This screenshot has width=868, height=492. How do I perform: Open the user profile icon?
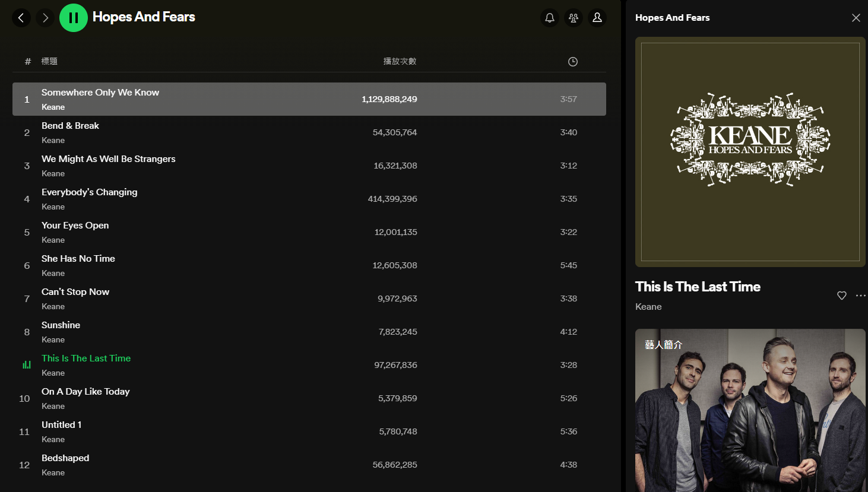(x=597, y=18)
